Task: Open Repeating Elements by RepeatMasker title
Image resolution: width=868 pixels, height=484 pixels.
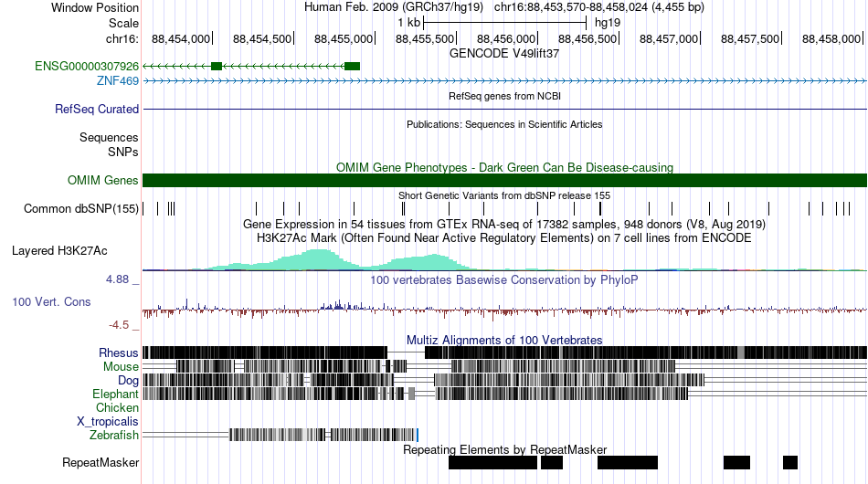Action: [504, 449]
